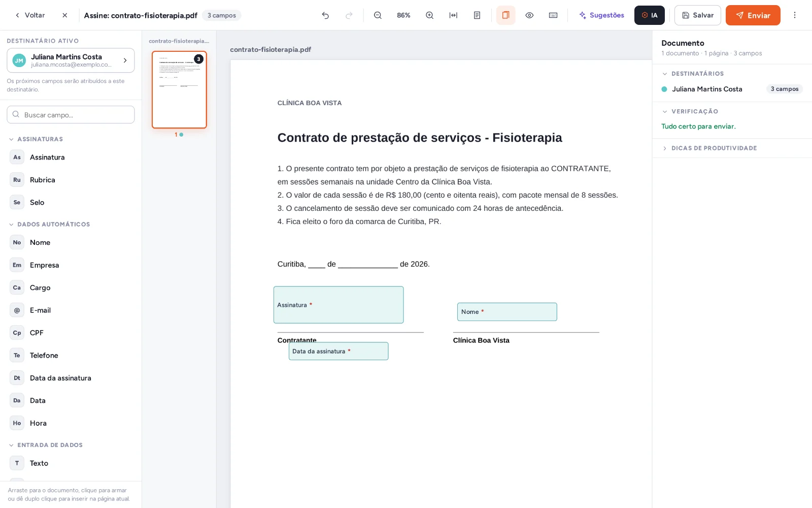The height and width of the screenshot is (508, 812).
Task: Select the Empresa field type
Action: (71, 265)
